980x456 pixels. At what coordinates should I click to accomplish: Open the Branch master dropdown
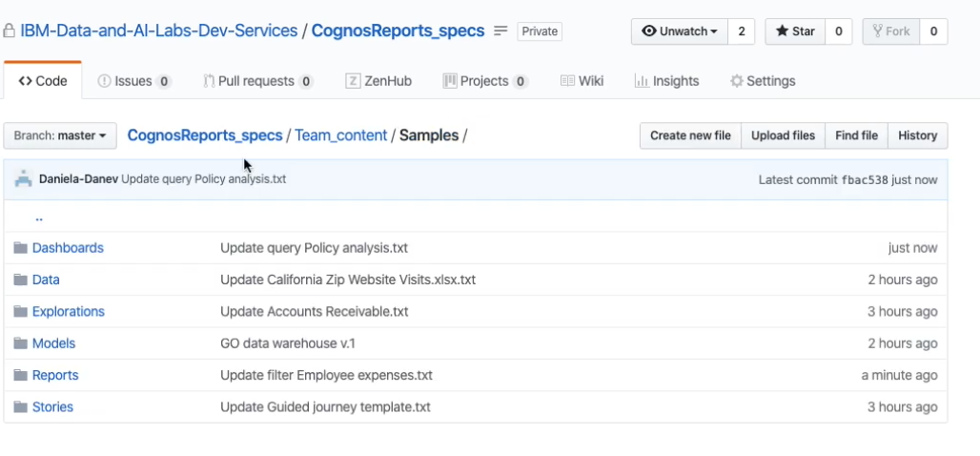click(x=60, y=135)
